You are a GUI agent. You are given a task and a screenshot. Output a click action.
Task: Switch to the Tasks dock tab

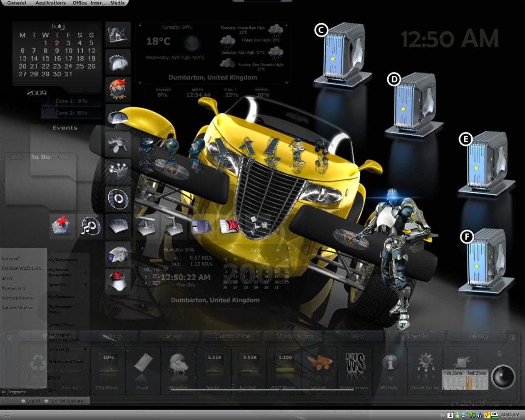[356, 336]
